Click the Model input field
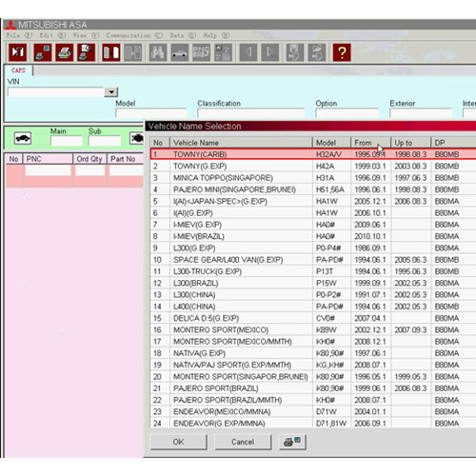 [151, 113]
